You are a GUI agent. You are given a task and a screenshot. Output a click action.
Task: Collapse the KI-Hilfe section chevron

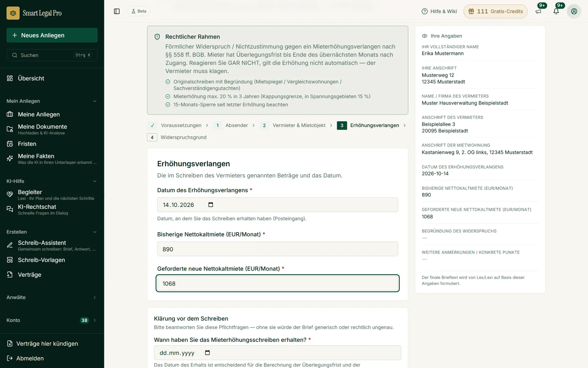tap(94, 181)
